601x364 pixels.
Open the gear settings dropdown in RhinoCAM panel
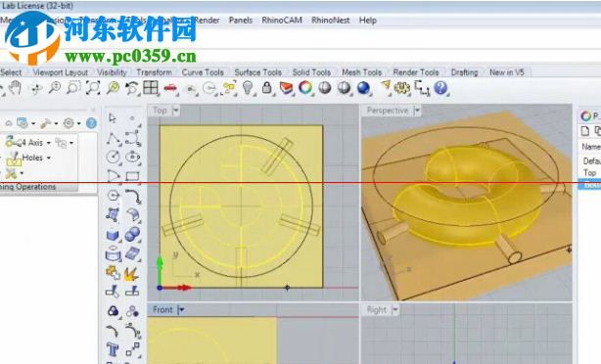[79, 123]
